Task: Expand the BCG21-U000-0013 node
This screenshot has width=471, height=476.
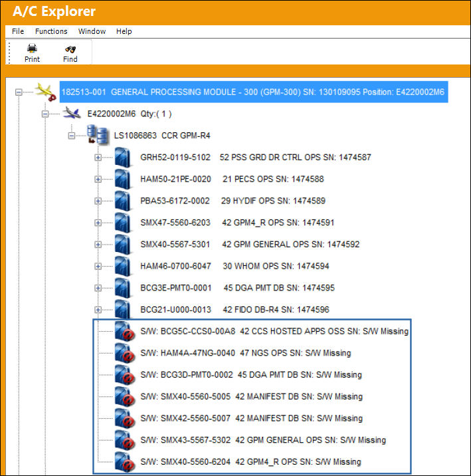Action: (98, 310)
